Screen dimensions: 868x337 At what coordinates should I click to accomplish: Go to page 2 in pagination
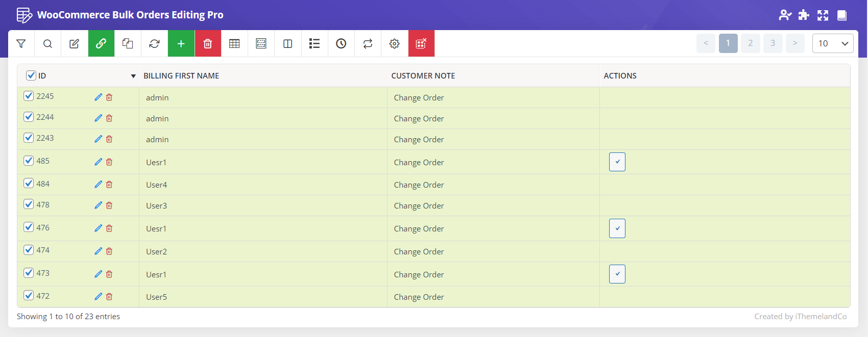point(751,43)
